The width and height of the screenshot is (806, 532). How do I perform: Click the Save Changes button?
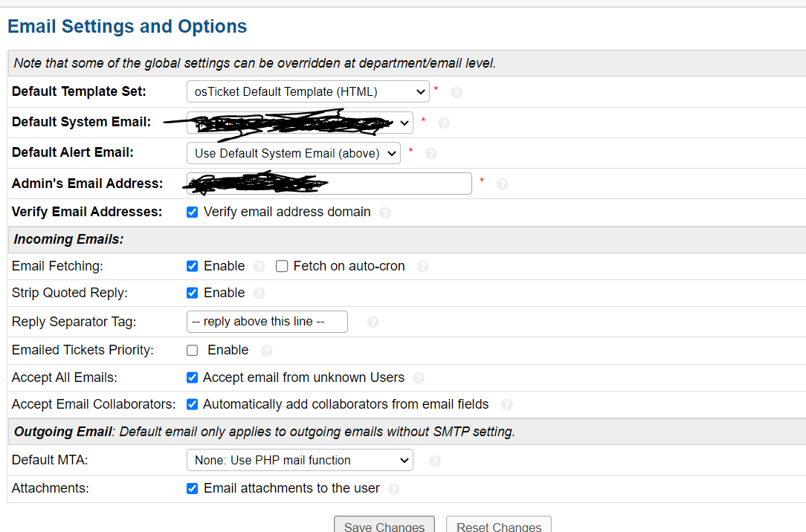click(x=384, y=525)
